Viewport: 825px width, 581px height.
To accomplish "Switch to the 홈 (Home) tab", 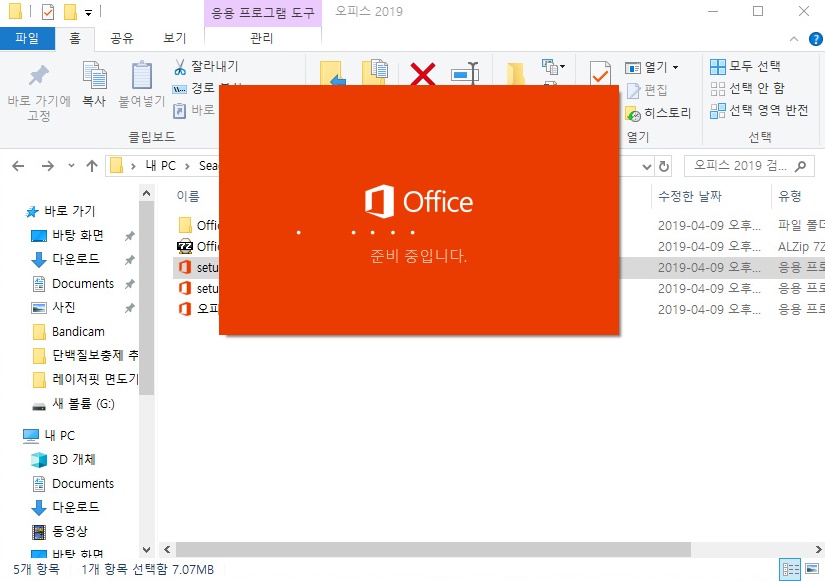I will [x=75, y=38].
